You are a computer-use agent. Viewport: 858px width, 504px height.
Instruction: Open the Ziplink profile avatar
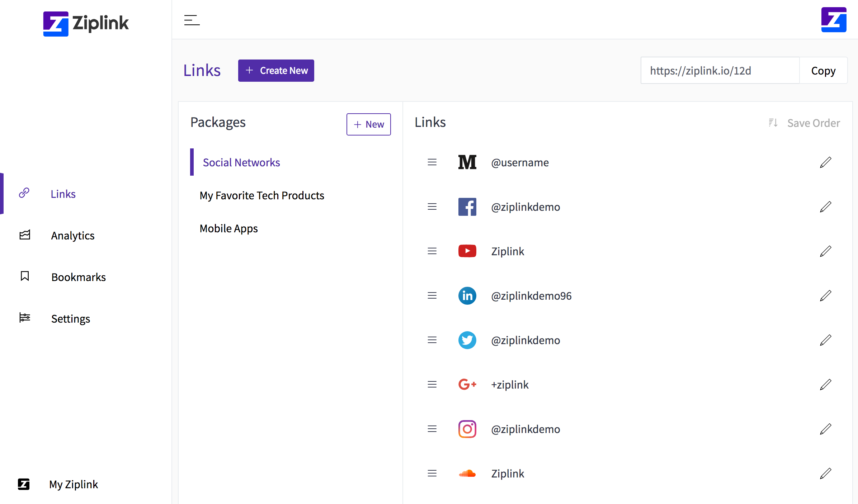(x=834, y=20)
